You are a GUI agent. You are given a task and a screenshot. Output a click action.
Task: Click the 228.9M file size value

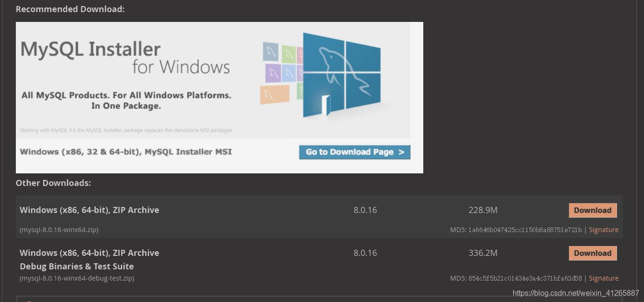(x=483, y=210)
